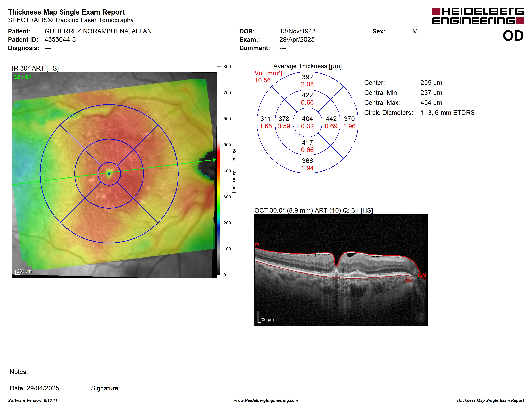Click the inner inferior thickness 417
This screenshot has width=532, height=411.
[307, 143]
